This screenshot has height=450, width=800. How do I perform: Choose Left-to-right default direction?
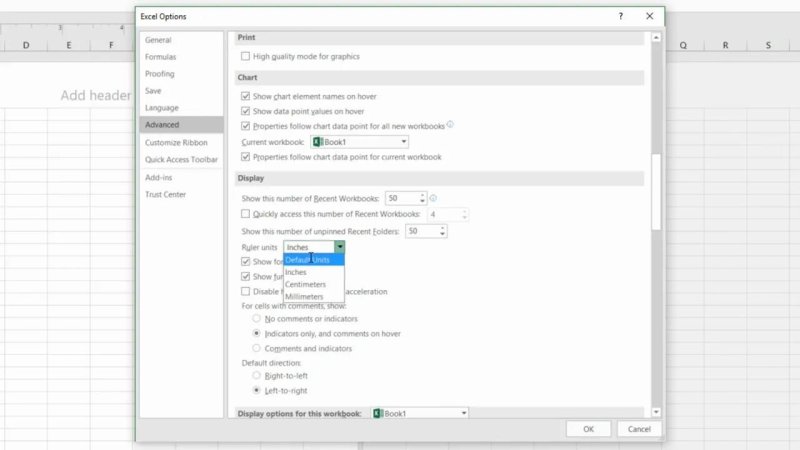[256, 390]
